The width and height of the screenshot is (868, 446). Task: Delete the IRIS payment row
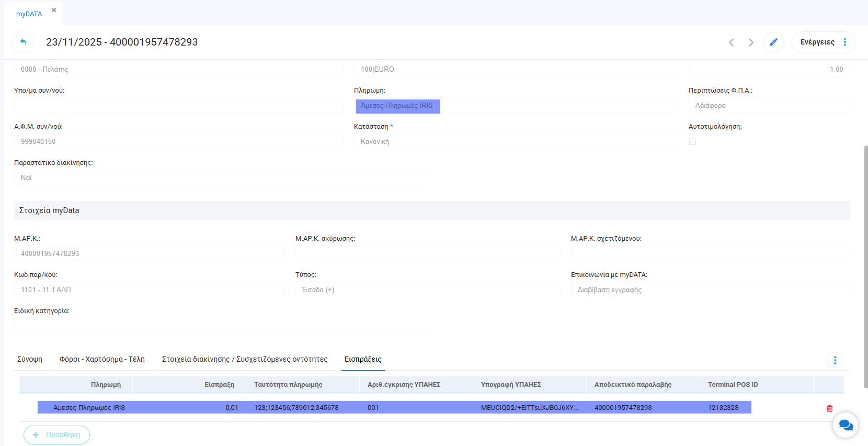[829, 408]
